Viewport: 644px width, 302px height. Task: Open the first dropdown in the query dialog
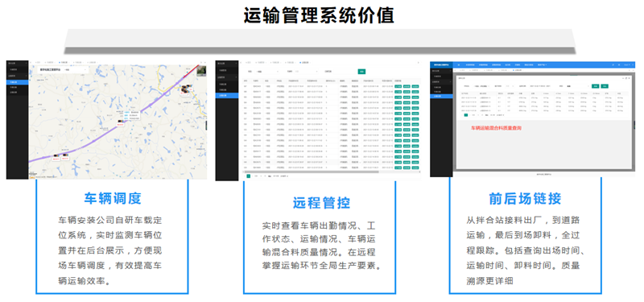coord(482,86)
